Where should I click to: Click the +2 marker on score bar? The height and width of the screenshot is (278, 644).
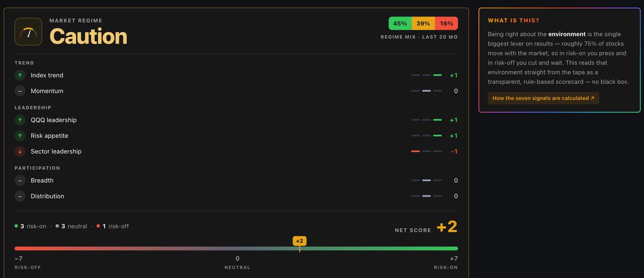(300, 241)
